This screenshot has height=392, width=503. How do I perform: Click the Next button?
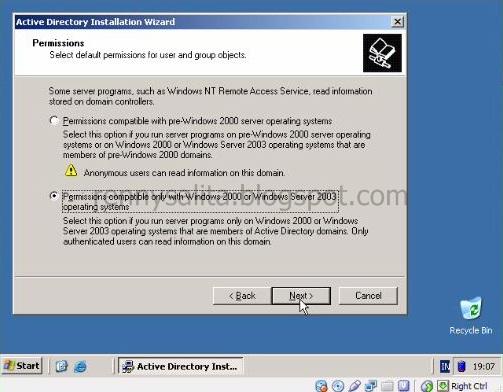(x=301, y=296)
